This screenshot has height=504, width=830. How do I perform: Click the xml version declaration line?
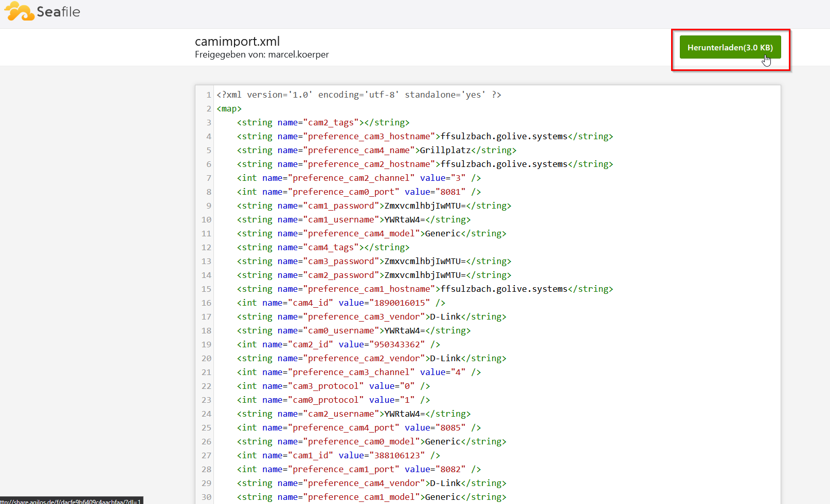(x=359, y=95)
